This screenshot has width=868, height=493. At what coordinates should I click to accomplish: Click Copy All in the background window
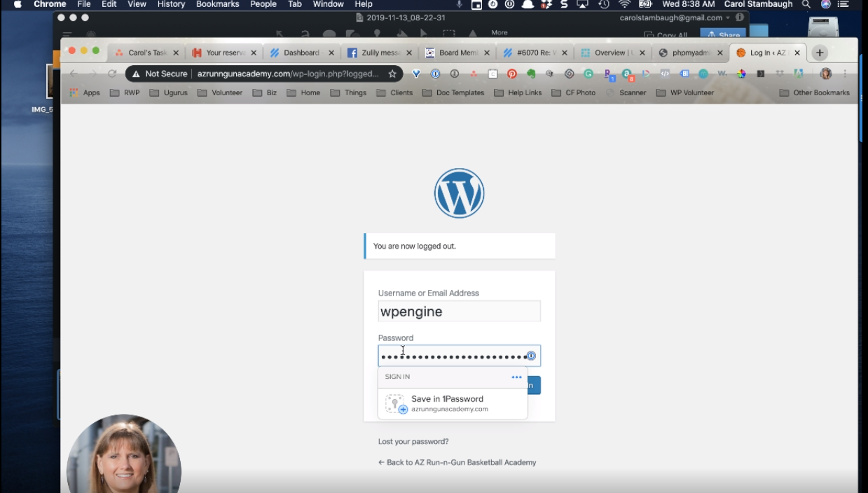665,35
